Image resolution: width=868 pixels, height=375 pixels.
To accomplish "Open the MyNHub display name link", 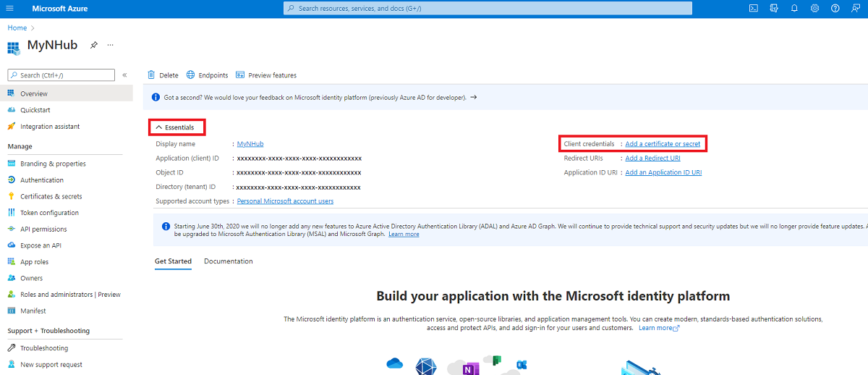I will click(250, 144).
